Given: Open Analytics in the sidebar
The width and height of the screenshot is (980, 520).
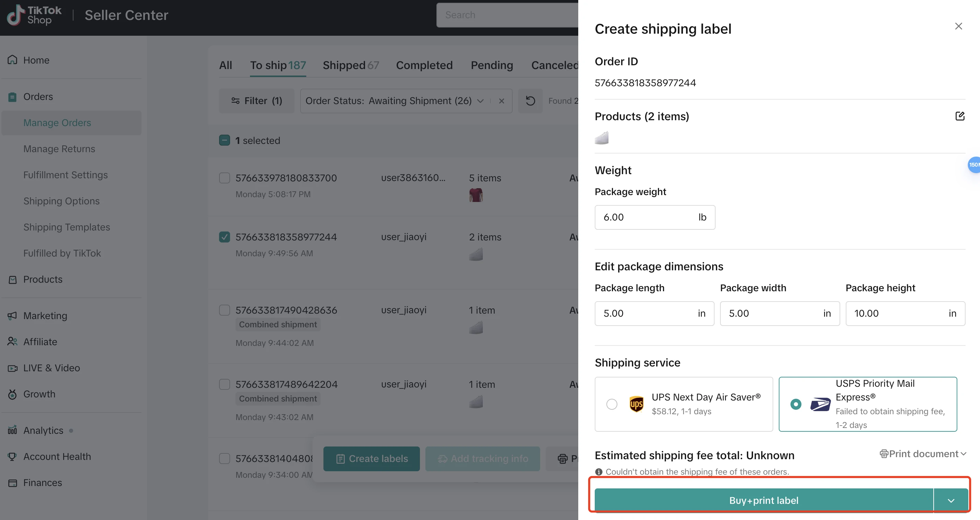Looking at the screenshot, I should click(43, 430).
